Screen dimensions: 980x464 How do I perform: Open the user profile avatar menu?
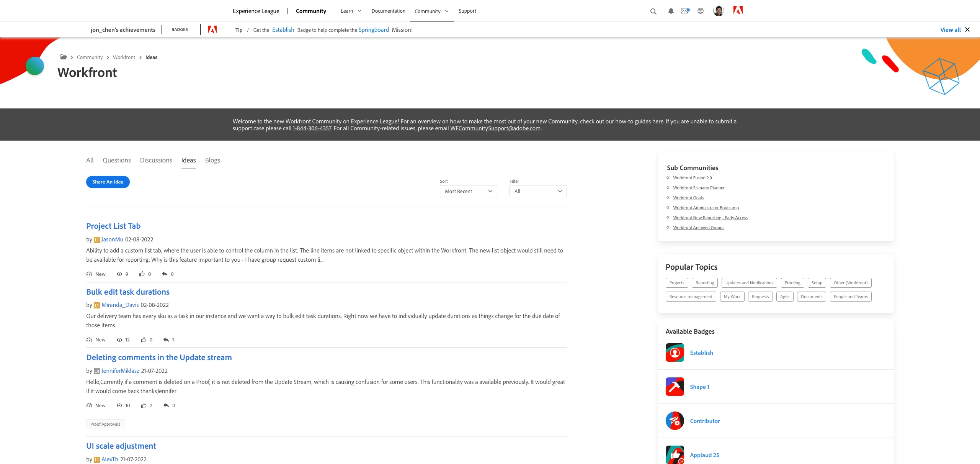pyautogui.click(x=719, y=11)
